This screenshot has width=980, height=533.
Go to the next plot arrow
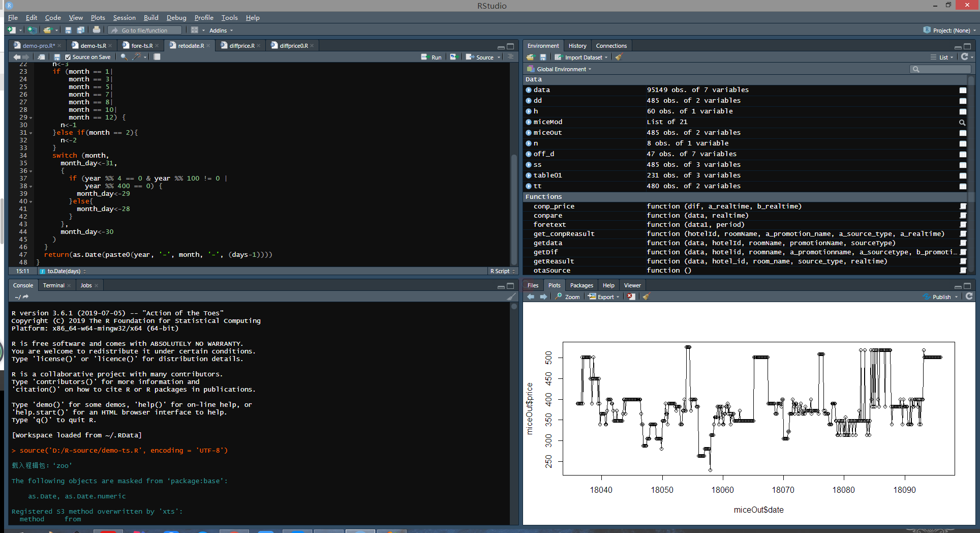tap(543, 297)
